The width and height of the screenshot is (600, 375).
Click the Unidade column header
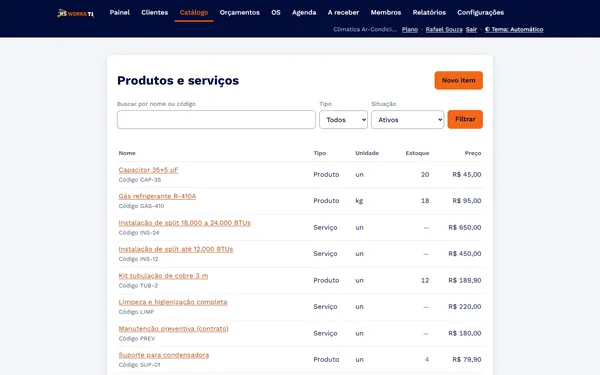367,153
